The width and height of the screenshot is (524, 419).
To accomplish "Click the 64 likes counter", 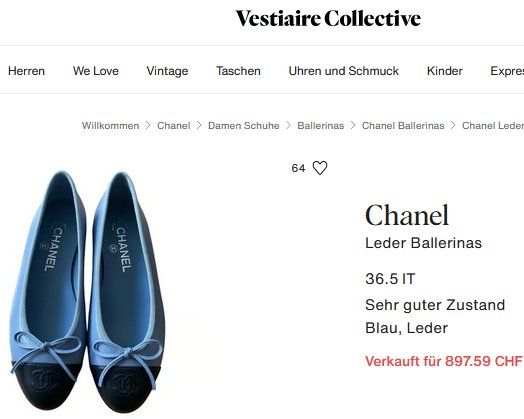I will tap(298, 168).
